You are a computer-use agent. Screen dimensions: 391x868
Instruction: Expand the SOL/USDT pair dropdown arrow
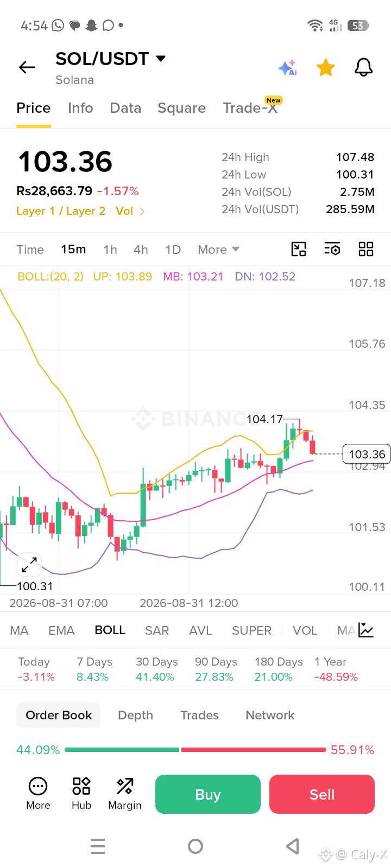click(161, 59)
